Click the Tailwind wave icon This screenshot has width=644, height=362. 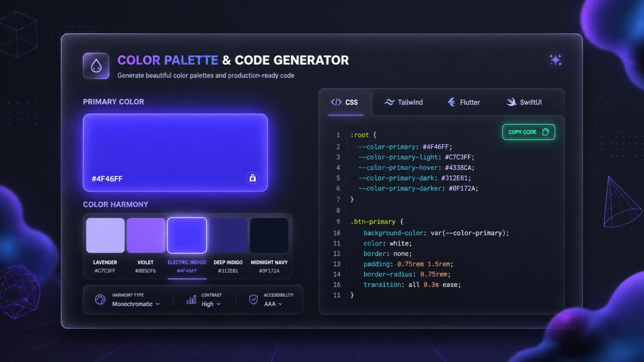(x=389, y=102)
